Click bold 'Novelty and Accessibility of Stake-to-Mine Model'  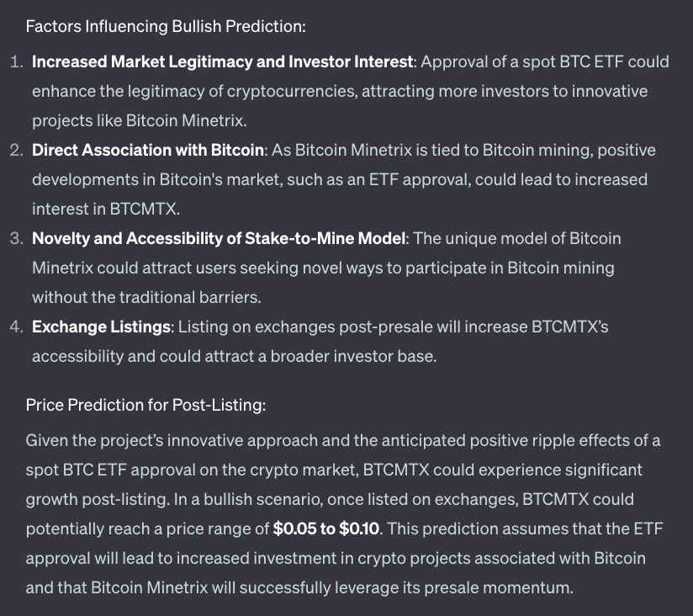[x=219, y=239]
